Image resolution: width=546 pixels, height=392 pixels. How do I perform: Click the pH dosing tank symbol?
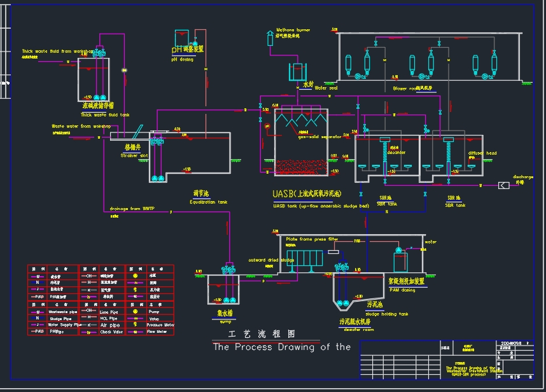181,38
